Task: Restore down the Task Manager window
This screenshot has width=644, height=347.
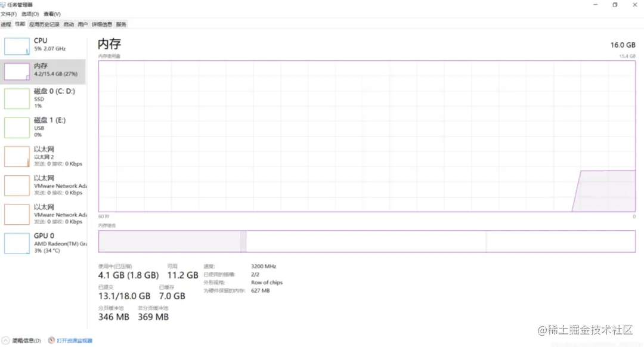Action: click(x=615, y=5)
